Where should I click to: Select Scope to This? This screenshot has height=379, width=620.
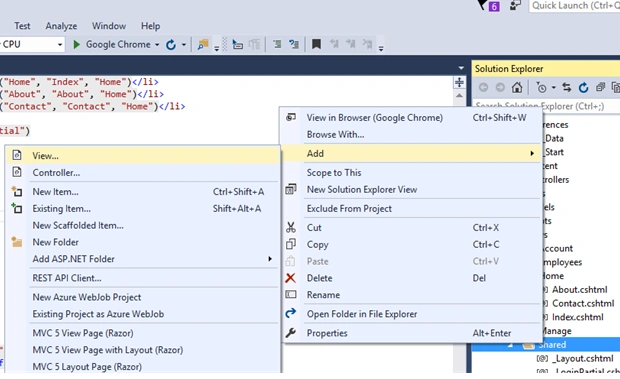coord(411,173)
